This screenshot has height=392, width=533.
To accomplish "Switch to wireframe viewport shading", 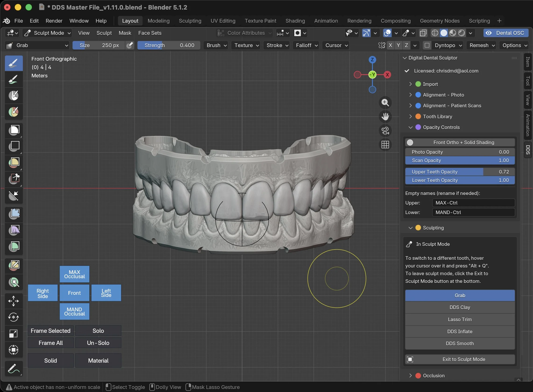I will 435,33.
